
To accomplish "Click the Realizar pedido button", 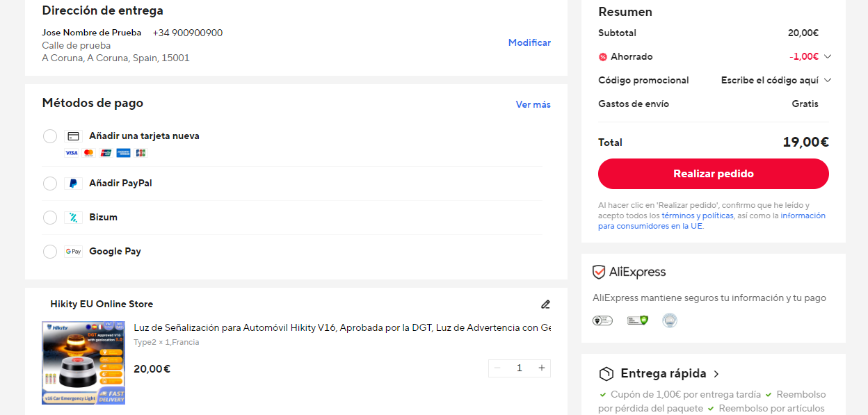I will click(714, 174).
